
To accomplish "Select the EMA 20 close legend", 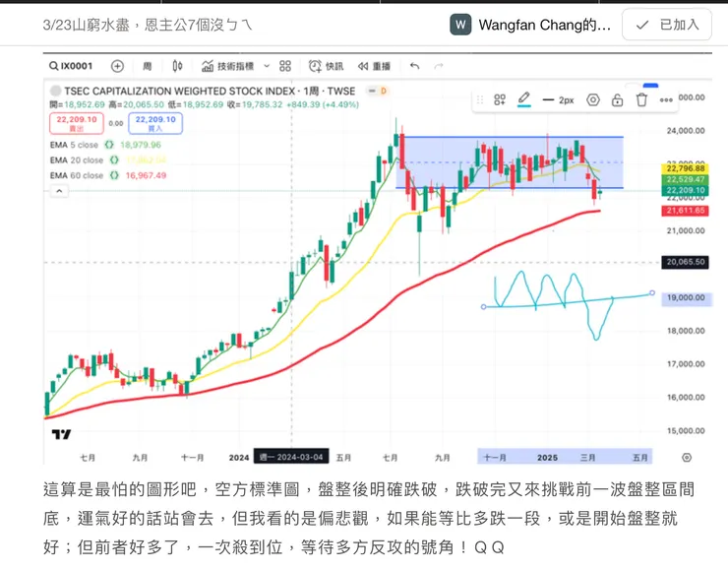I will pos(76,160).
